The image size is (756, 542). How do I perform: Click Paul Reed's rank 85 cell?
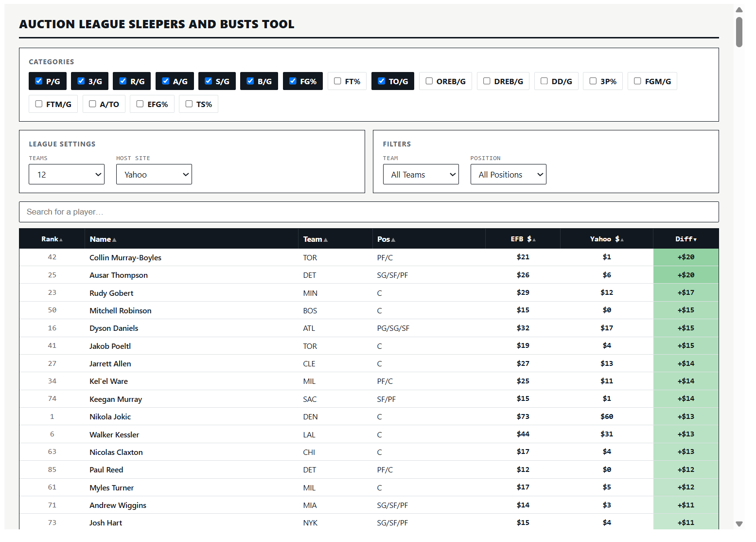tap(52, 470)
